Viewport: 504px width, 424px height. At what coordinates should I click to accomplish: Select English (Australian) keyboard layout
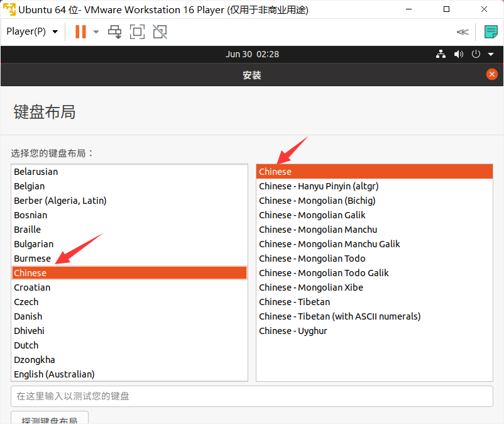point(54,374)
